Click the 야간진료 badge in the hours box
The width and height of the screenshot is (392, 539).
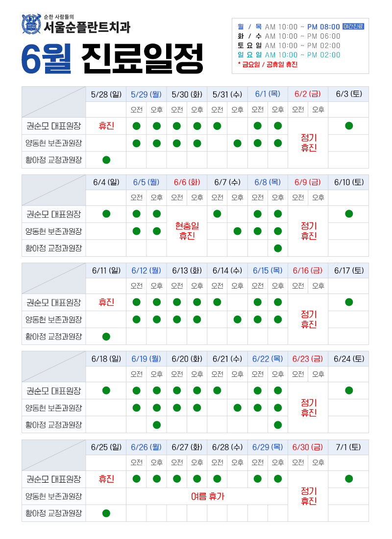click(x=353, y=26)
